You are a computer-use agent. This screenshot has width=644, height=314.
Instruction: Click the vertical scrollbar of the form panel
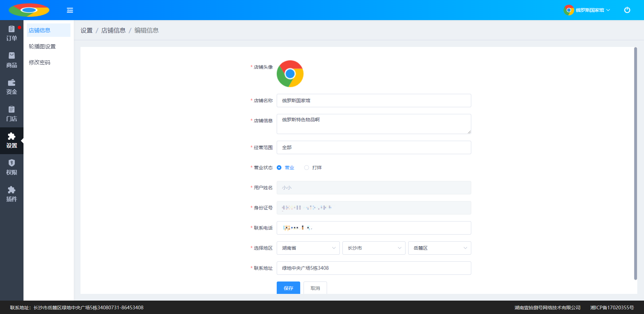(x=635, y=163)
